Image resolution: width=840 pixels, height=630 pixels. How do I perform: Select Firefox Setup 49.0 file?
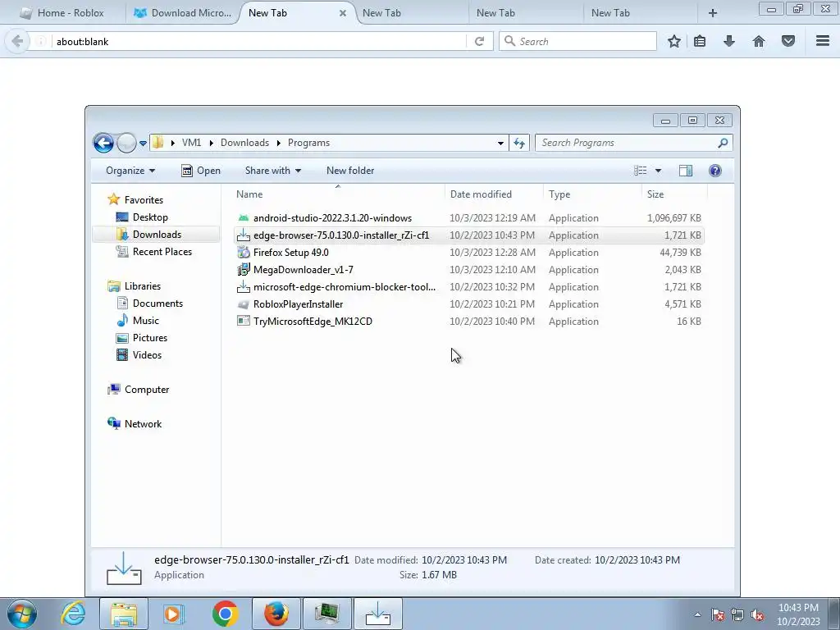click(468, 253)
